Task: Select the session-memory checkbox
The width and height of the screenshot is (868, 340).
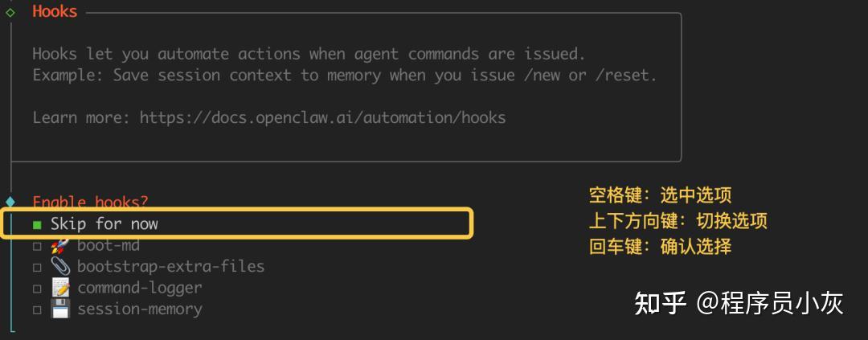Action: point(37,309)
